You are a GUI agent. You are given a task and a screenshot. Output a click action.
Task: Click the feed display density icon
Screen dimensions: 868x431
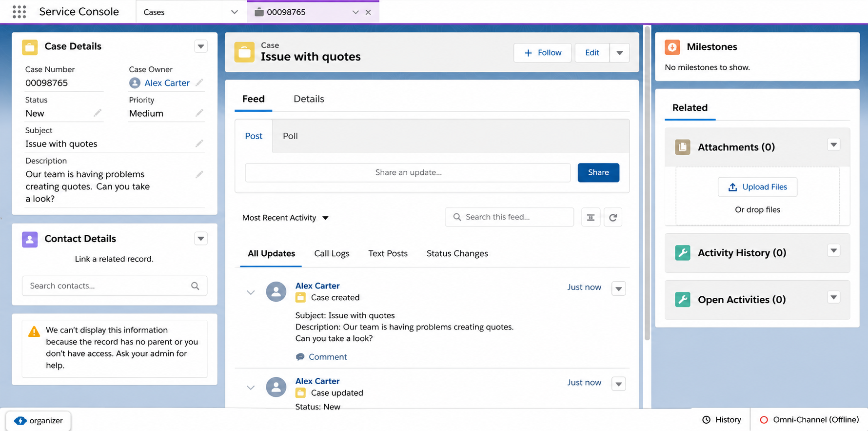point(591,217)
